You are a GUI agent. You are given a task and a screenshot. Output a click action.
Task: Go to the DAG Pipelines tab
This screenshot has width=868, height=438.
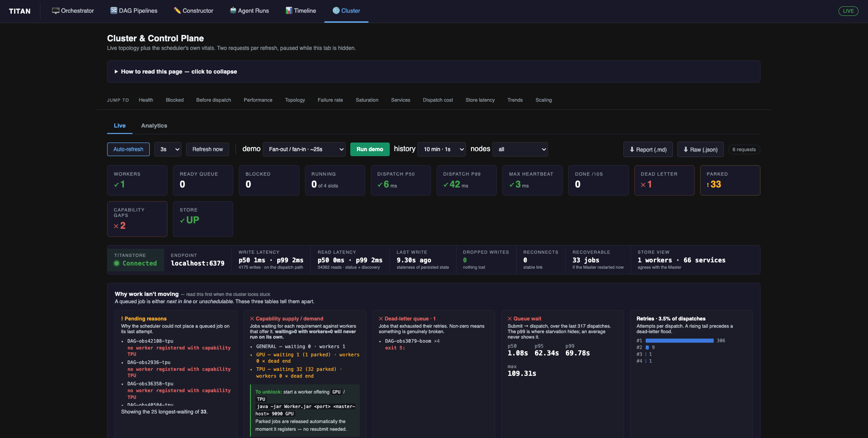click(x=134, y=11)
